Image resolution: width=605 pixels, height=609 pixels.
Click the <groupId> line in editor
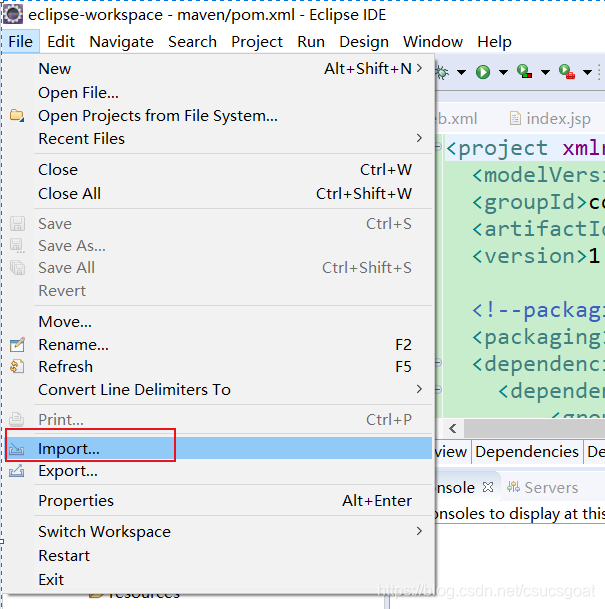point(538,202)
